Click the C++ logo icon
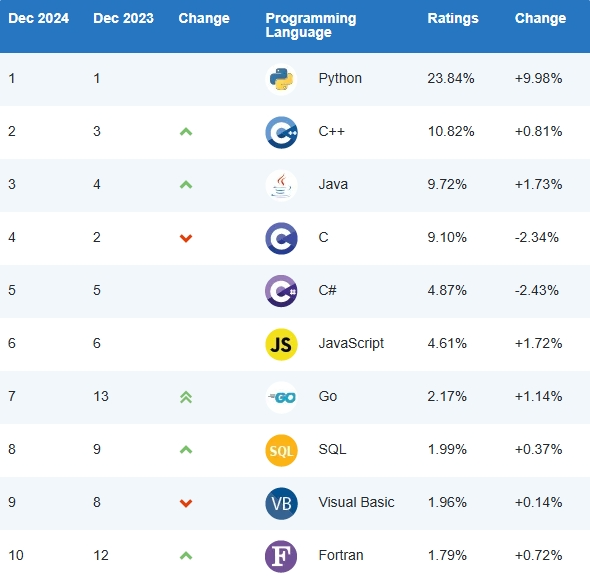The image size is (590, 581). coord(281,132)
